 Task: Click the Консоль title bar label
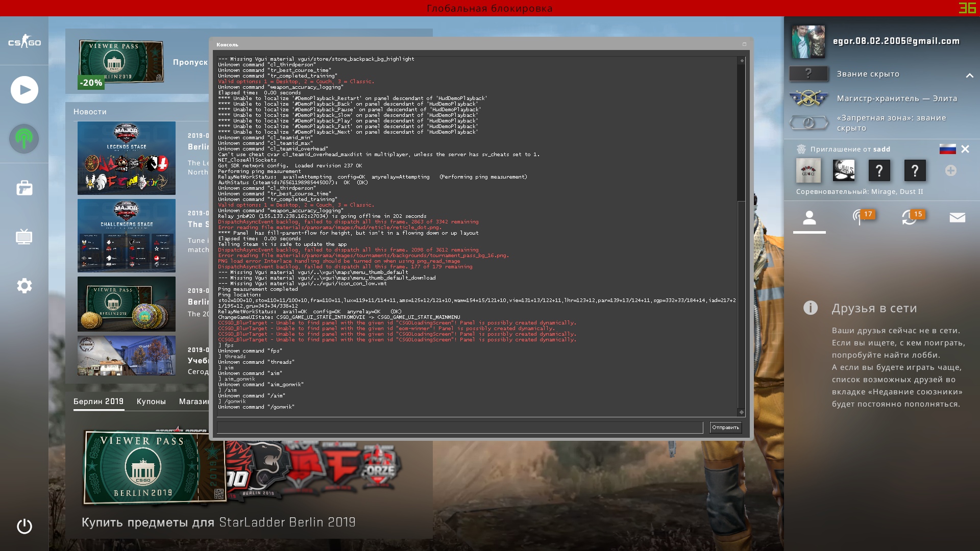tap(227, 44)
